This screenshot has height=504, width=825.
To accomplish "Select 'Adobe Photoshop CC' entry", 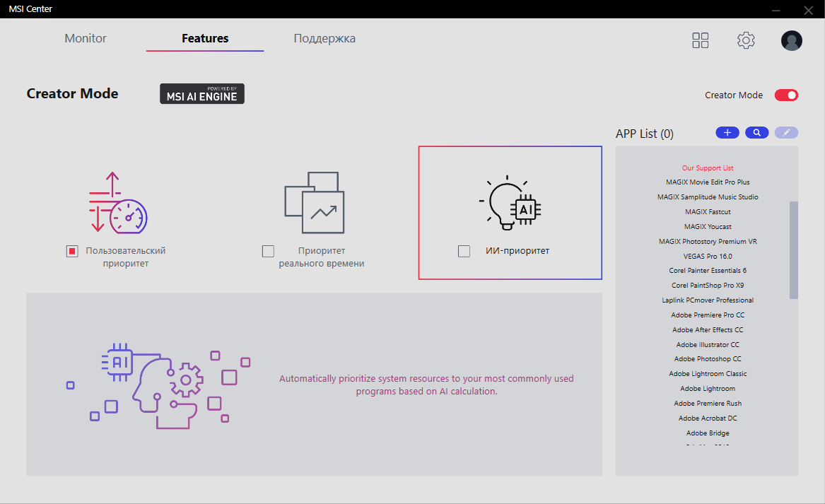I will 708,359.
